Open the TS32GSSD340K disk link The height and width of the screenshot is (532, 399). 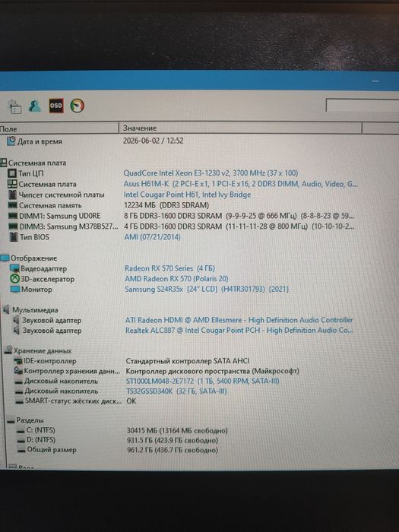tap(176, 391)
